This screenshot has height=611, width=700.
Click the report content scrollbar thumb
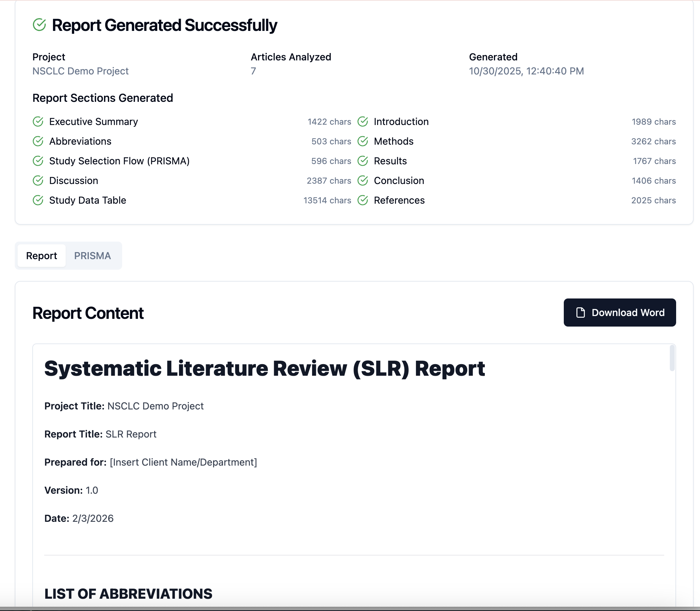click(x=672, y=358)
